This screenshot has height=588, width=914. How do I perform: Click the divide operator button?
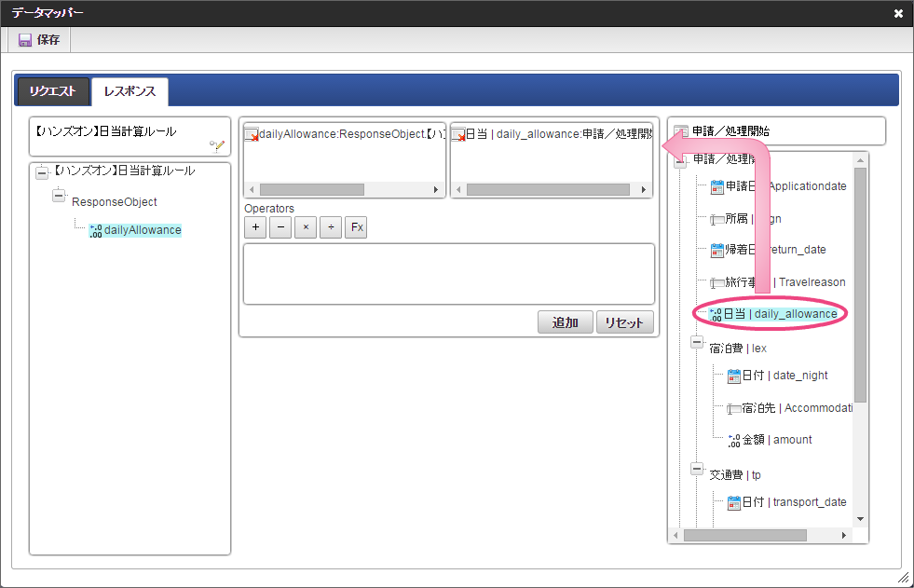click(331, 228)
